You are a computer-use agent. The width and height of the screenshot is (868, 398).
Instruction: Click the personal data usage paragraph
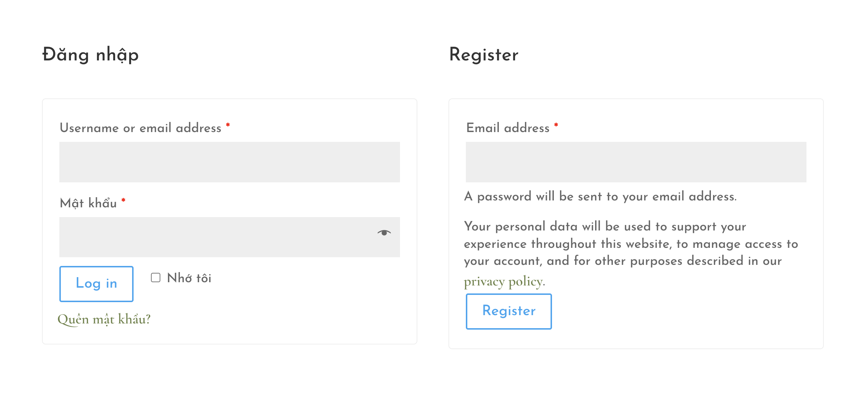pos(631,253)
